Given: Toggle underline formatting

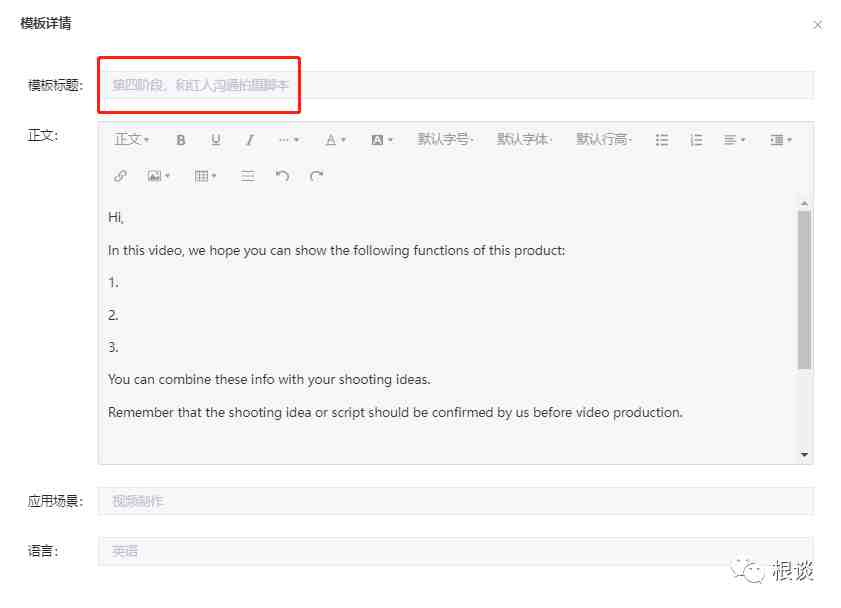Looking at the screenshot, I should coord(216,140).
